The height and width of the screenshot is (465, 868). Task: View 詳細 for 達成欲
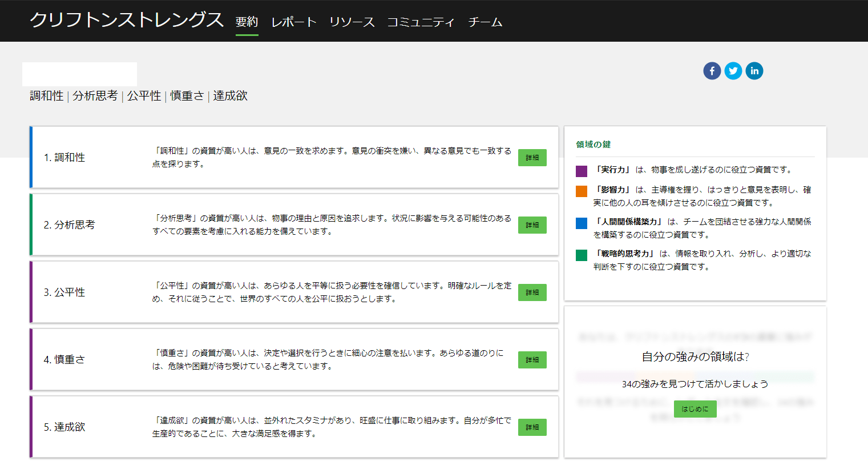click(x=532, y=427)
